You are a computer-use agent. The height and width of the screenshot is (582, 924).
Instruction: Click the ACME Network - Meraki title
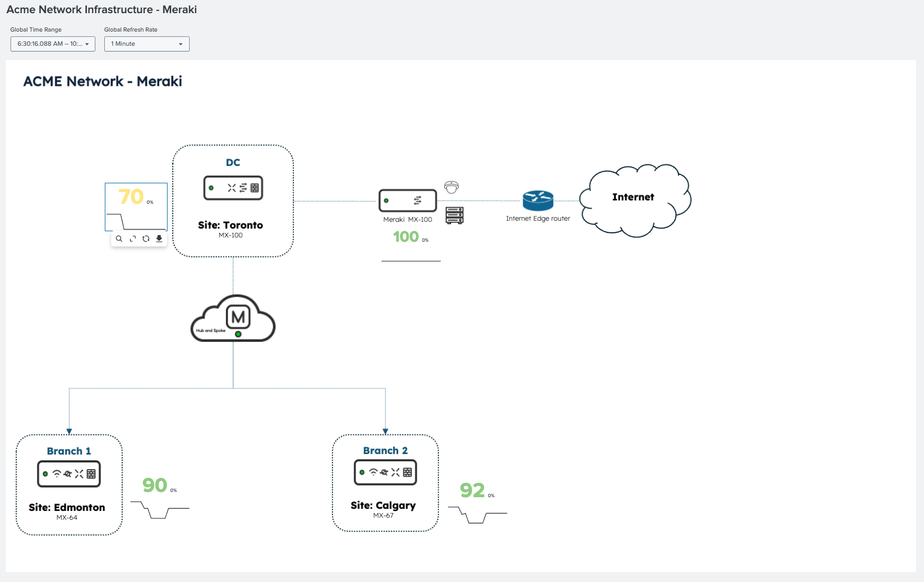[x=103, y=81]
